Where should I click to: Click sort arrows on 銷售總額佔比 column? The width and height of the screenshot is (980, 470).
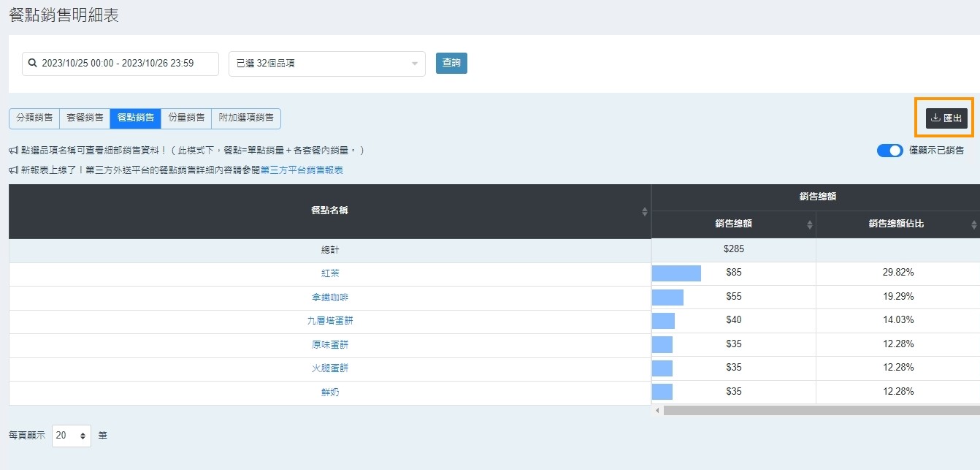pyautogui.click(x=973, y=224)
